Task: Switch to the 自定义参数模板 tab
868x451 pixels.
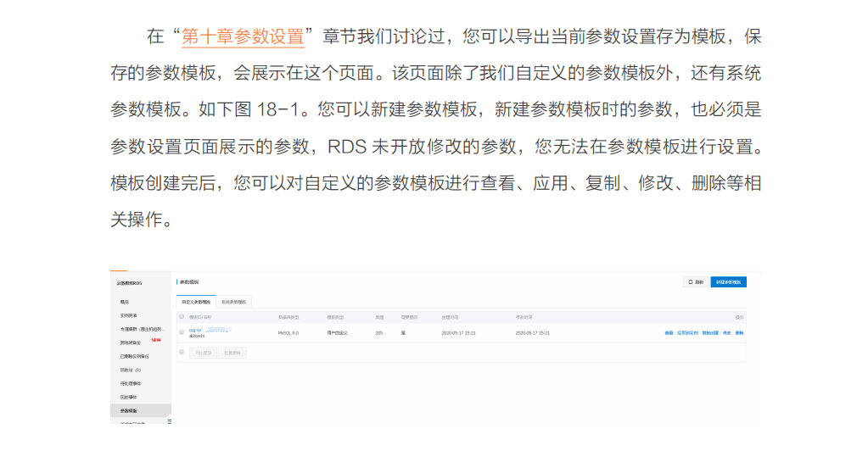Action: pos(196,302)
